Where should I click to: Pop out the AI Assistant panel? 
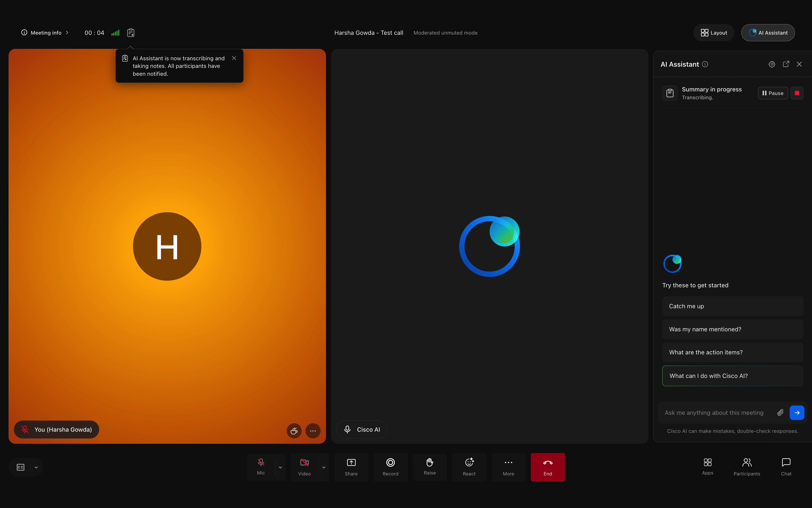pos(786,64)
